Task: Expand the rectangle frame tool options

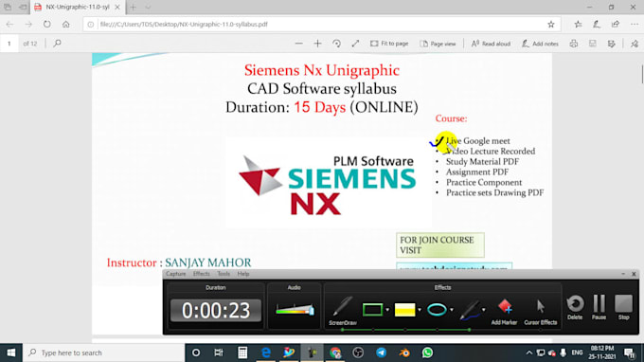Action: (387, 309)
